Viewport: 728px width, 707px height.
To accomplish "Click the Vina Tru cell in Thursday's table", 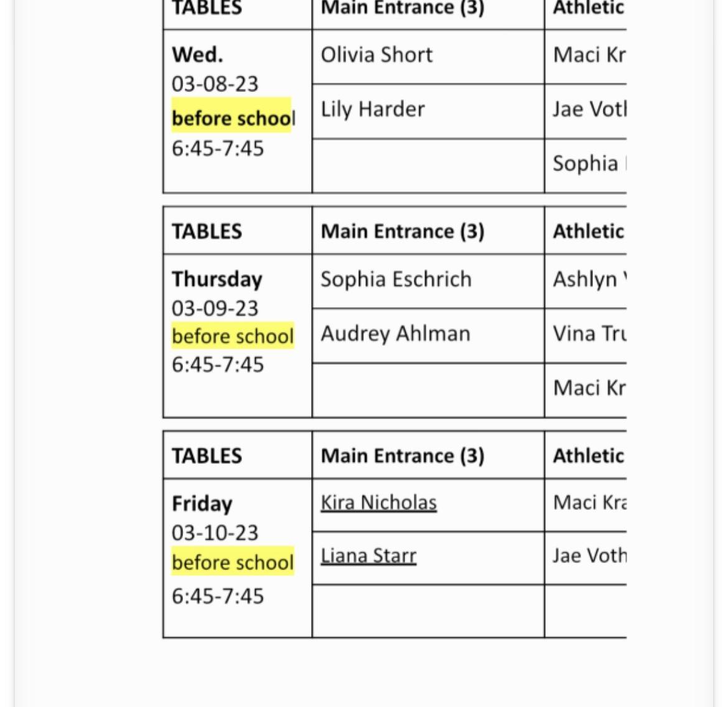I will point(589,334).
